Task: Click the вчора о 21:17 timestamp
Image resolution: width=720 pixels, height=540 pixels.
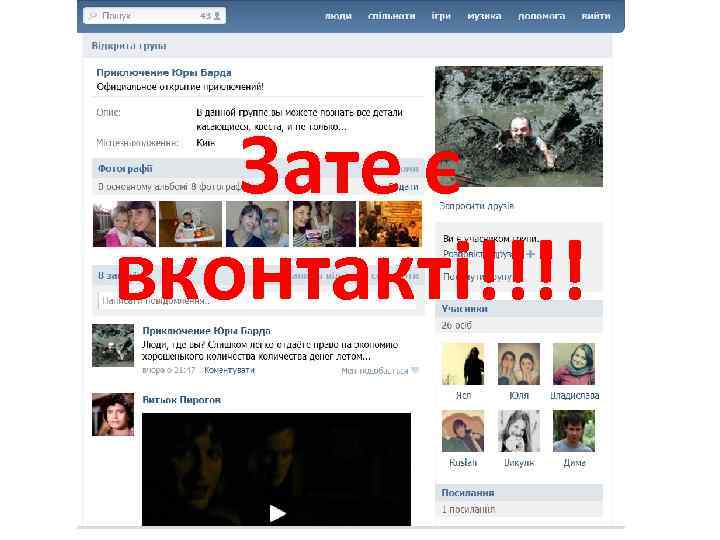Action: [x=169, y=370]
